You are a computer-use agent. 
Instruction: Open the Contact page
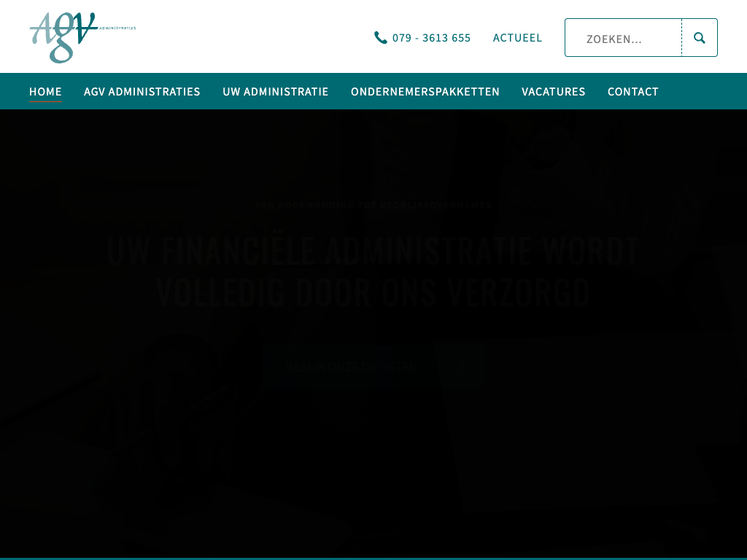coord(632,92)
